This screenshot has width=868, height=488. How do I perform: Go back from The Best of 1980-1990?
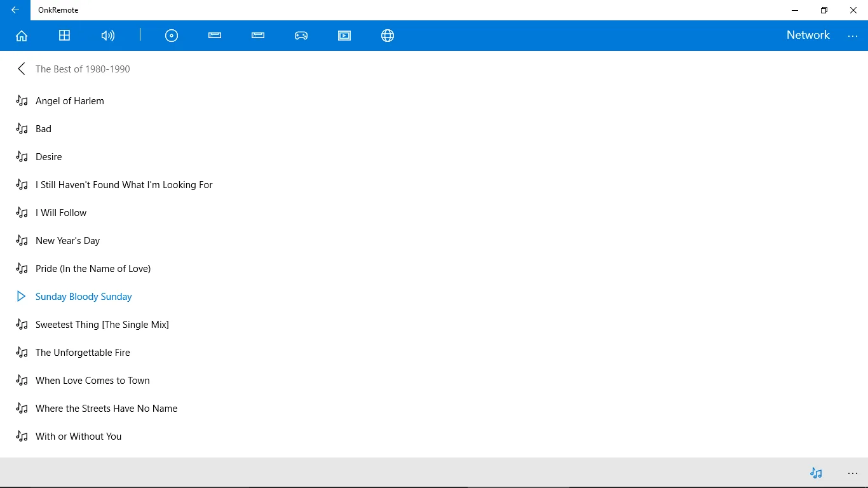point(22,69)
